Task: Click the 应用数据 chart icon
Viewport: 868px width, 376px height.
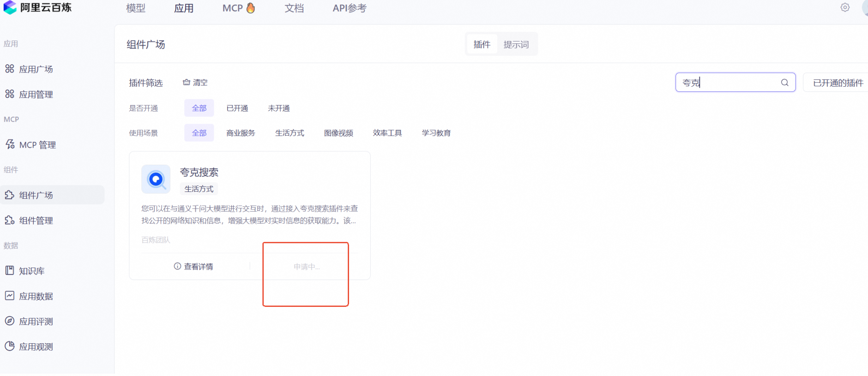Action: [x=10, y=296]
